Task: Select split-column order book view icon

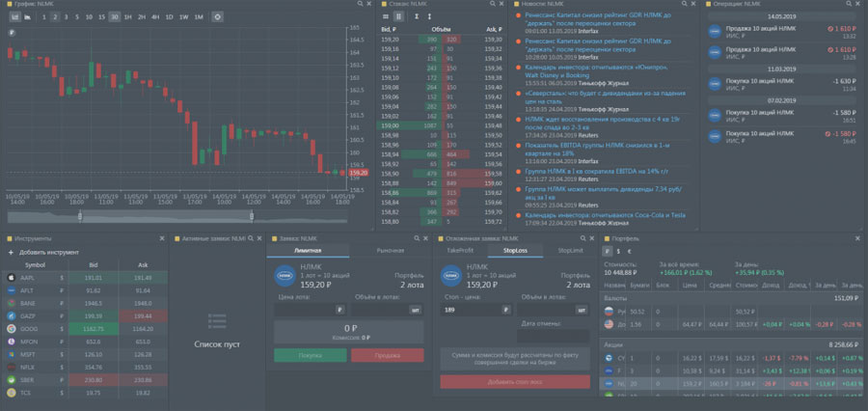Action: (399, 17)
